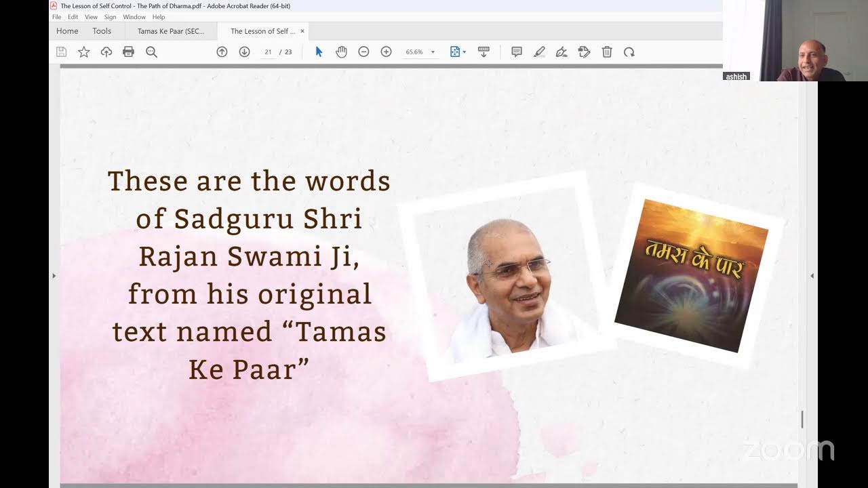Open the sign document tool
The image size is (868, 488).
coord(561,52)
